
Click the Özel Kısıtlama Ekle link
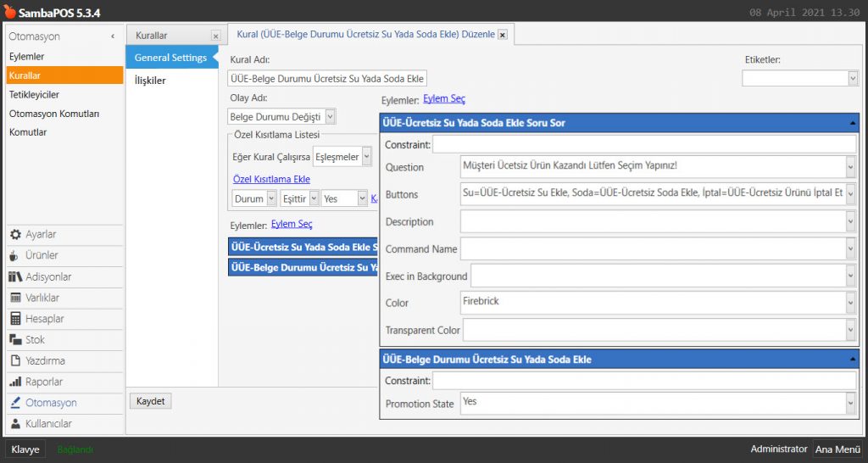[x=271, y=179]
